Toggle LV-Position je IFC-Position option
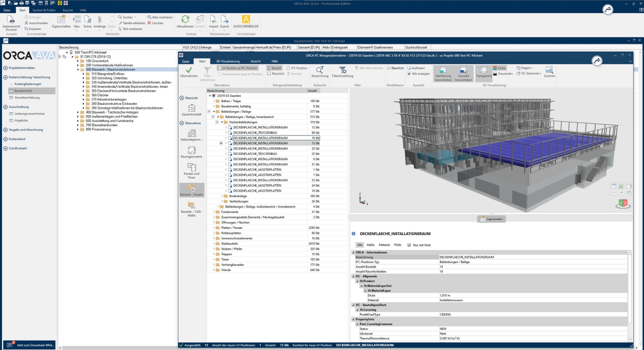 238,68
